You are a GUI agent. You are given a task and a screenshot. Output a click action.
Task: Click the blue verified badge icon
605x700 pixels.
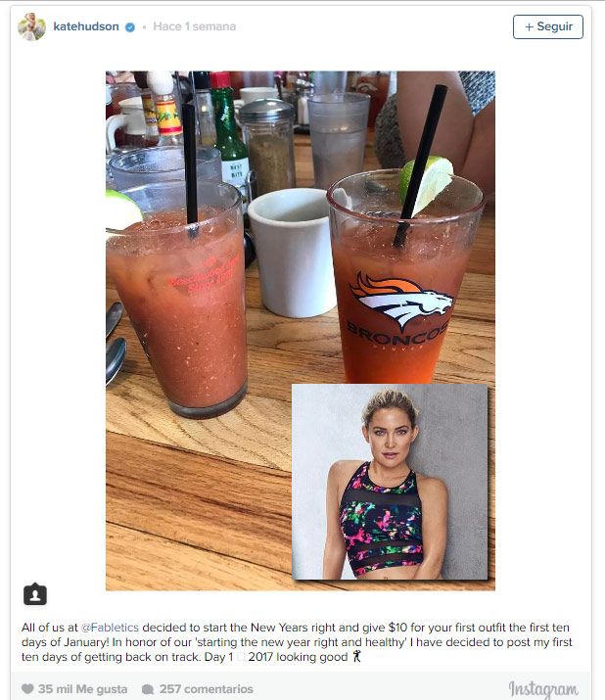(130, 27)
